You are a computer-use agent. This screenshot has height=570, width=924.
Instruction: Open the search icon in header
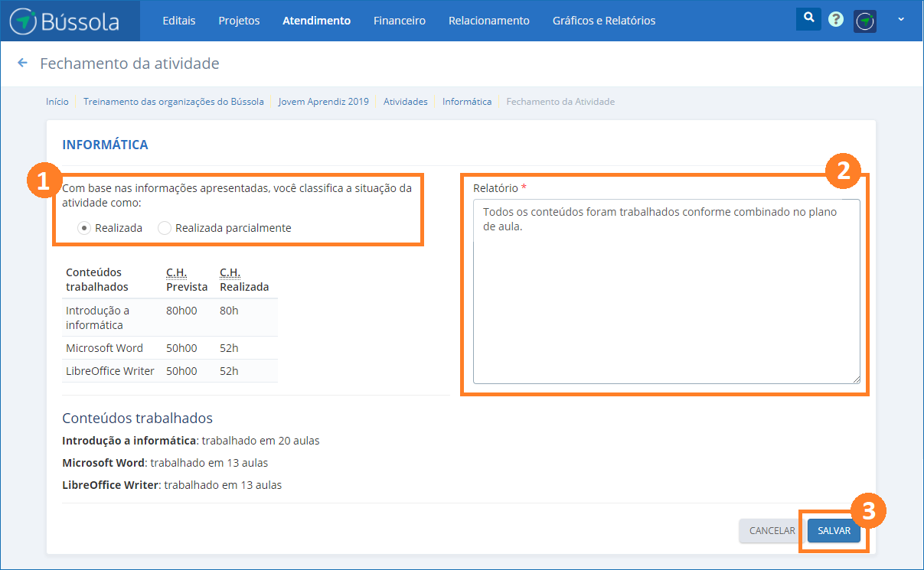tap(808, 18)
